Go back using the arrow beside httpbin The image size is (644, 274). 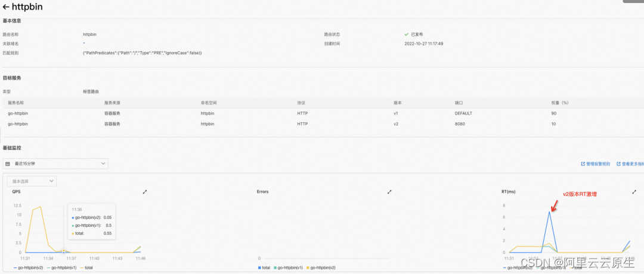(x=6, y=7)
